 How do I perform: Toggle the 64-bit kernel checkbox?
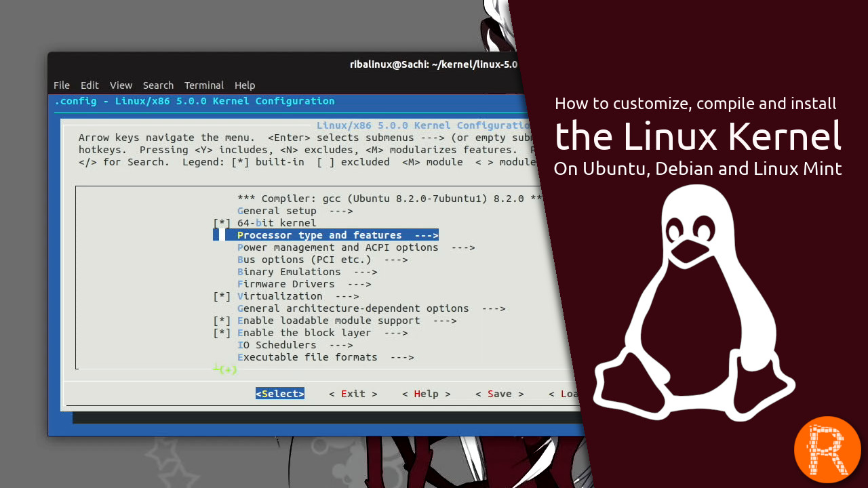point(222,223)
